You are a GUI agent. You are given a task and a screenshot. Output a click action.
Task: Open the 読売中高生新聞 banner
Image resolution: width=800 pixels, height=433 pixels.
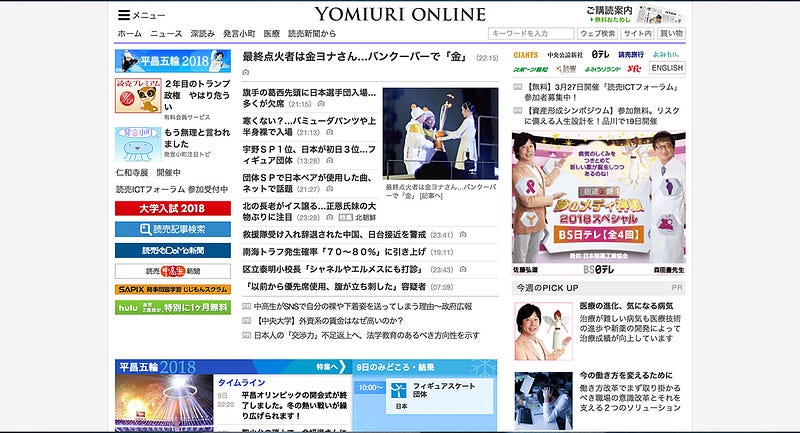click(172, 271)
